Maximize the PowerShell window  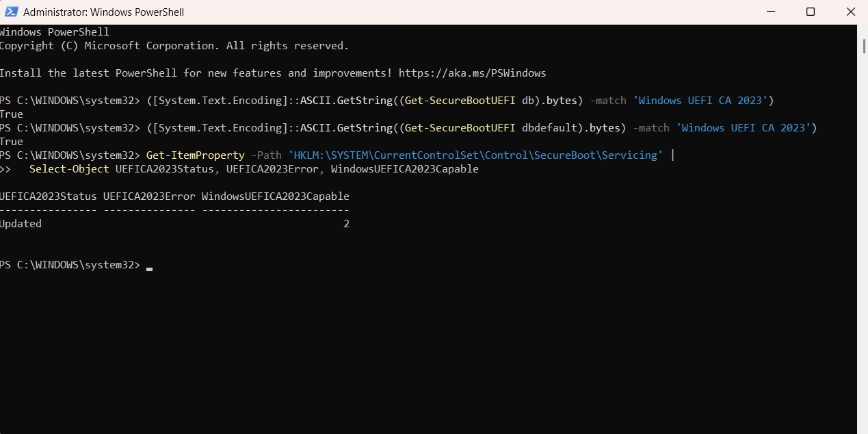tap(811, 12)
